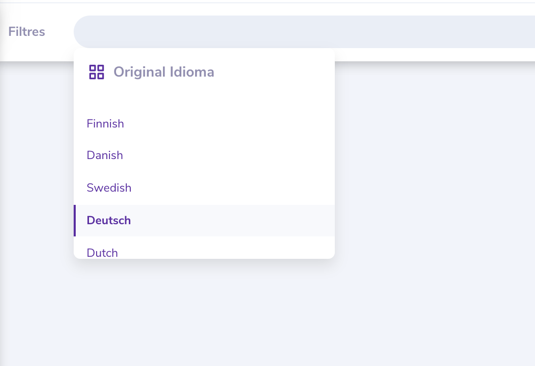The width and height of the screenshot is (535, 366).
Task: Click the right end of the filter bar
Action: point(512,32)
